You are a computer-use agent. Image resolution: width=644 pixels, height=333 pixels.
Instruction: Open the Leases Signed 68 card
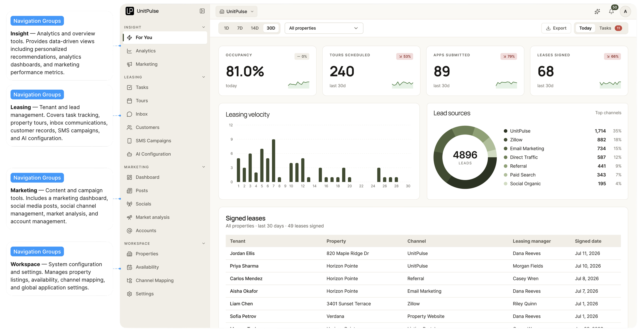579,71
